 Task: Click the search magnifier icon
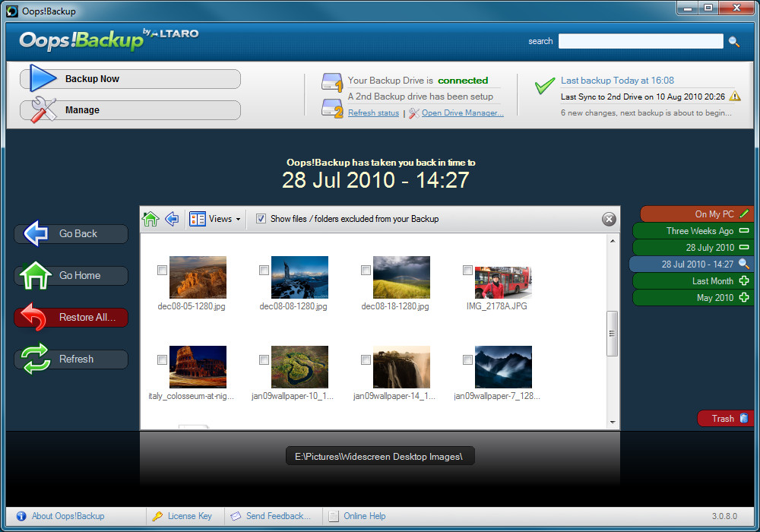(x=734, y=42)
